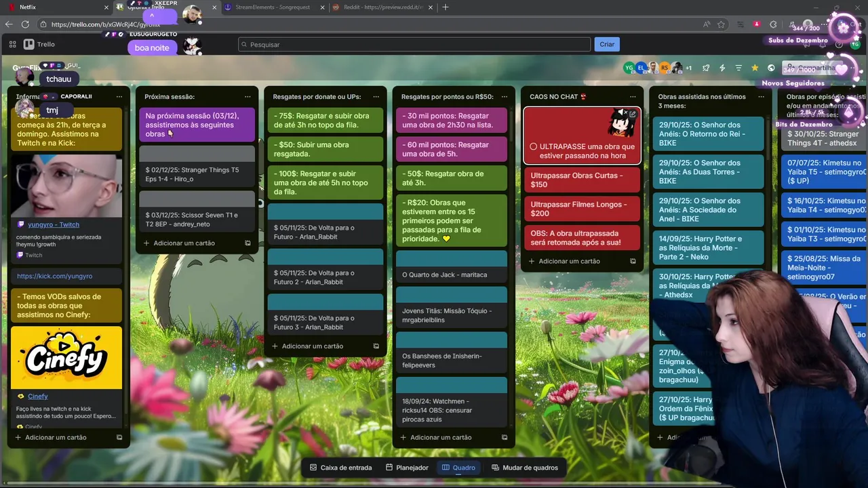
Task: Open card Stranger Things T5 Eps 1-4 - Hiro_o
Action: click(197, 167)
